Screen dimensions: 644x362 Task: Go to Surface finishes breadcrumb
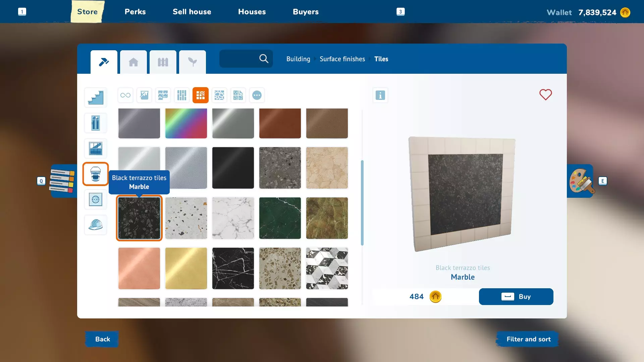[342, 59]
